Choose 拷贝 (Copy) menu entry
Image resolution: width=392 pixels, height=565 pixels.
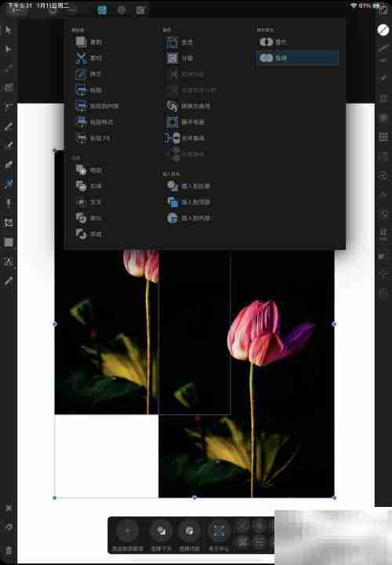tap(89, 74)
